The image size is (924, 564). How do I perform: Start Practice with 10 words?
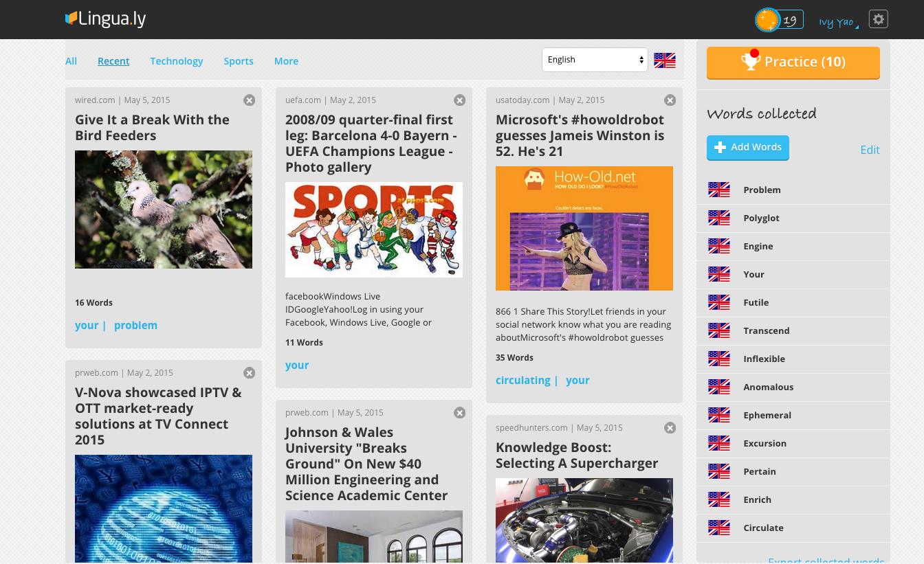(793, 63)
